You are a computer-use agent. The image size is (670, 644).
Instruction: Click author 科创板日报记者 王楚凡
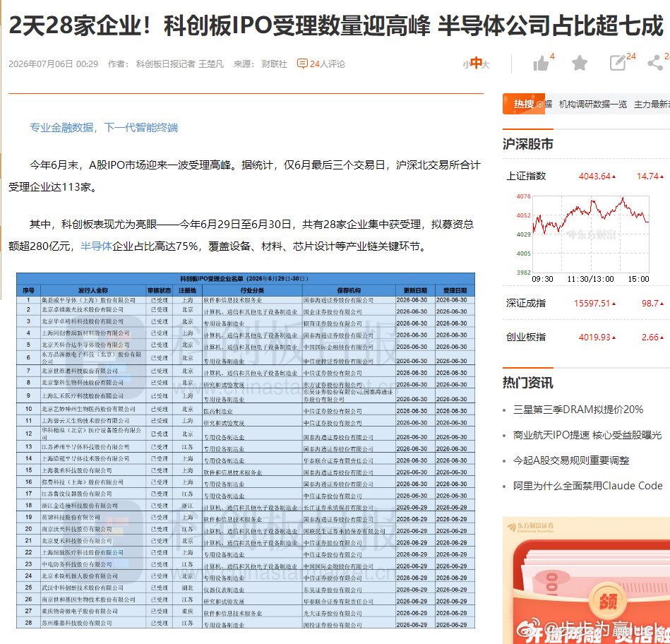(x=180, y=64)
